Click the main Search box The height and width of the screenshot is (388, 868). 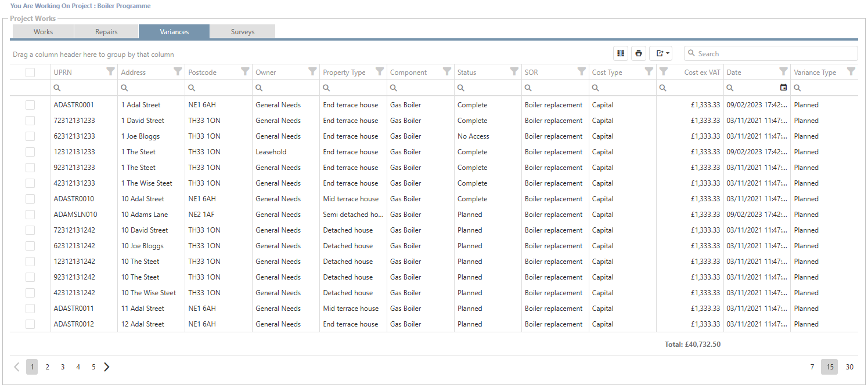pos(772,53)
